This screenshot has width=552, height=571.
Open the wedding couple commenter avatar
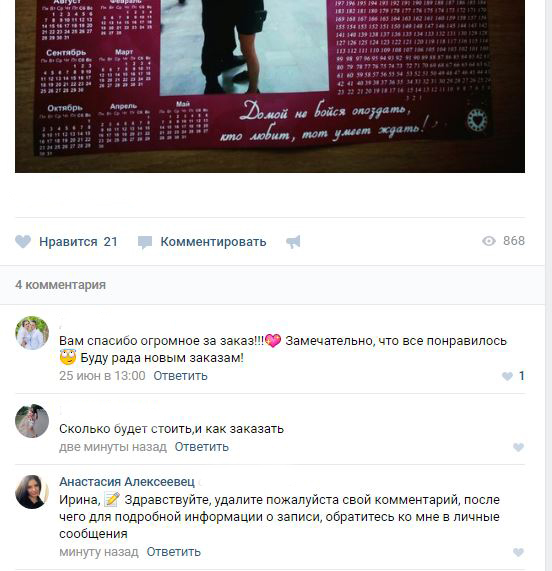pos(32,333)
